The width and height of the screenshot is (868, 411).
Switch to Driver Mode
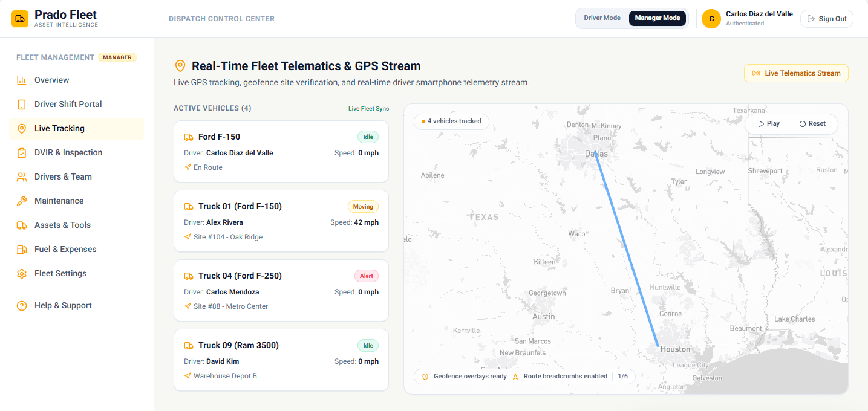pos(602,18)
